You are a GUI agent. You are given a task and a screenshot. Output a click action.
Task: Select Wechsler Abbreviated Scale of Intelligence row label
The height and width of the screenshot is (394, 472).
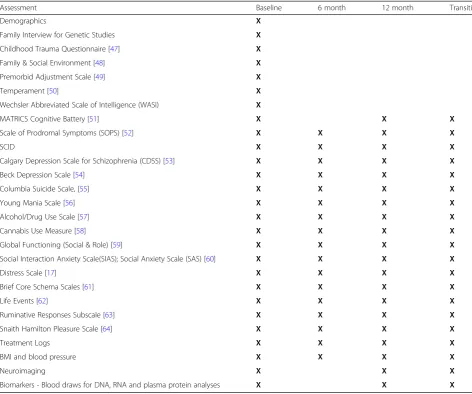point(79,105)
